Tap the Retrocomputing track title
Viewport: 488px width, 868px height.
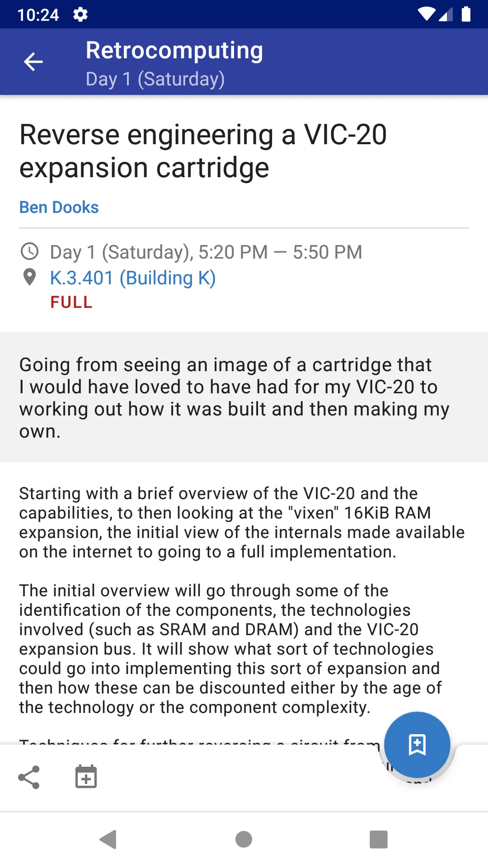click(174, 50)
